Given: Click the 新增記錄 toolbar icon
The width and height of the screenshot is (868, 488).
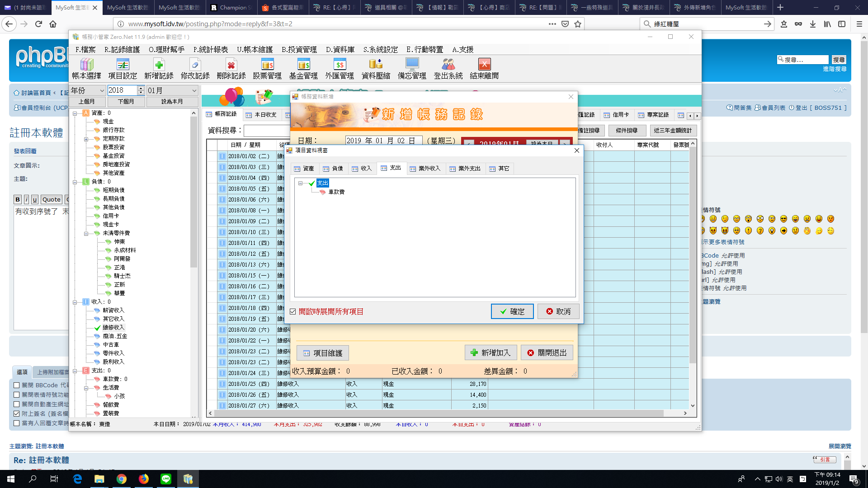Looking at the screenshot, I should (159, 69).
